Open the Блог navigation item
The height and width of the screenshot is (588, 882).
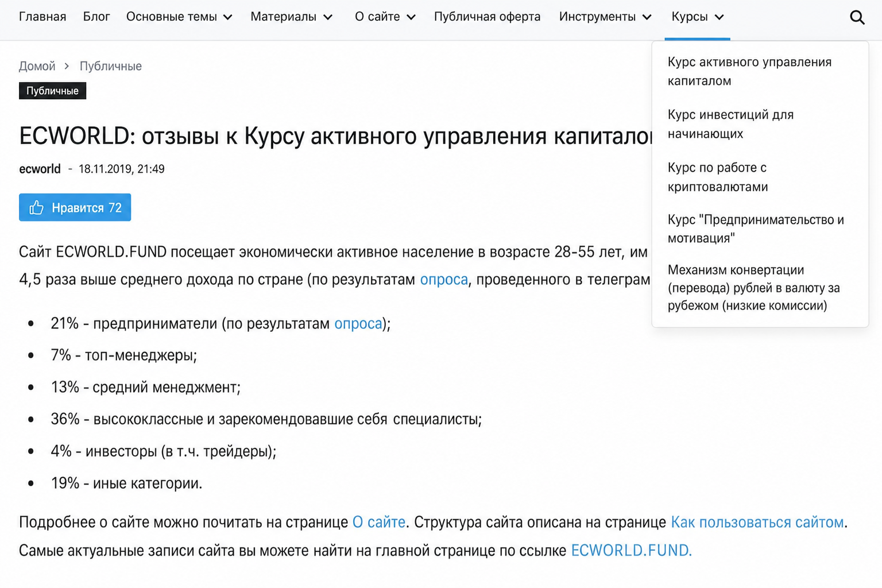click(96, 17)
